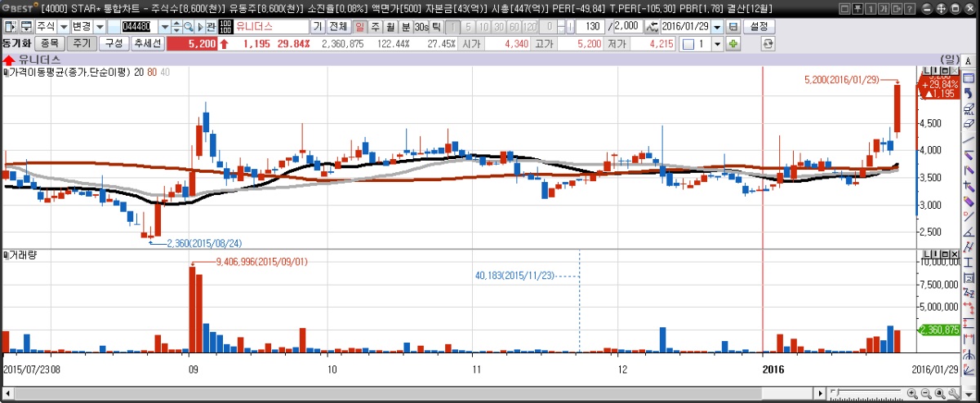Screen dimensions: 980x403
Task: Click the 시가 label cell
Action: [x=470, y=43]
